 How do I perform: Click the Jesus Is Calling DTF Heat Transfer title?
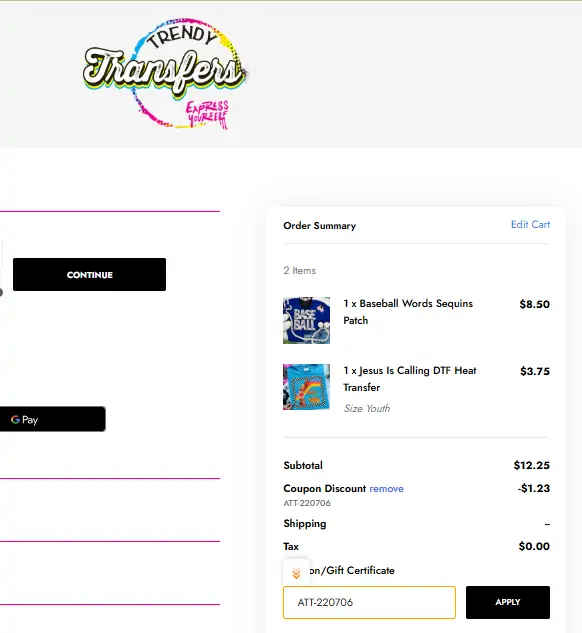[410, 379]
